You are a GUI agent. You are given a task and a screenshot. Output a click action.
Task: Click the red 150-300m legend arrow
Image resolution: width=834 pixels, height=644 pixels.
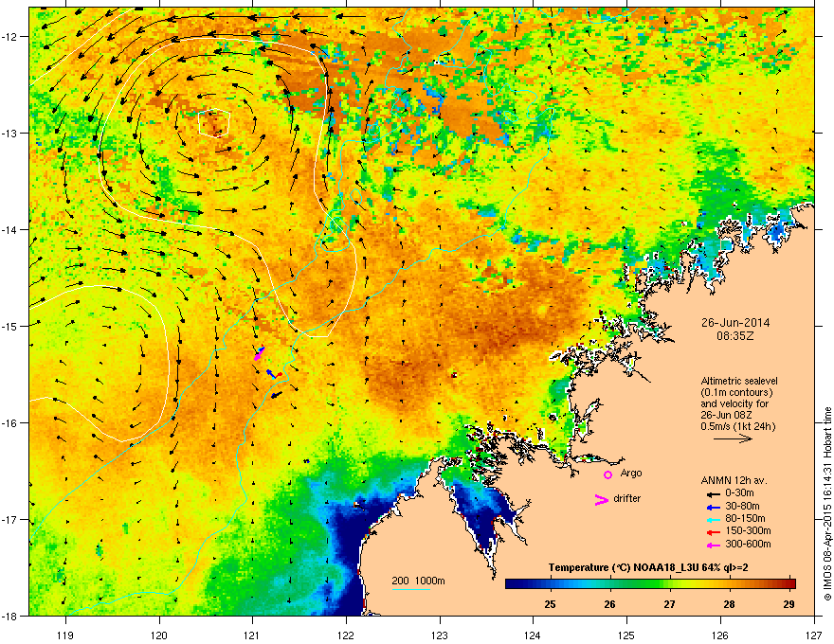[712, 532]
